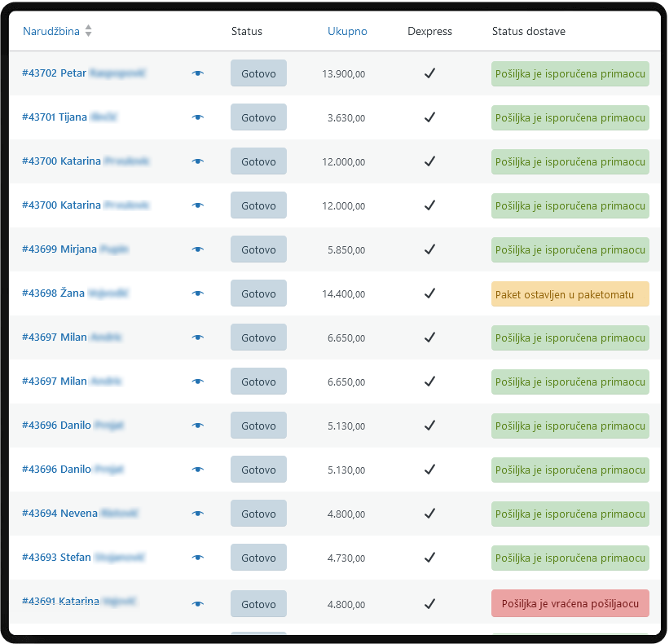
Task: Open order #43702 Petar
Action: click(84, 73)
